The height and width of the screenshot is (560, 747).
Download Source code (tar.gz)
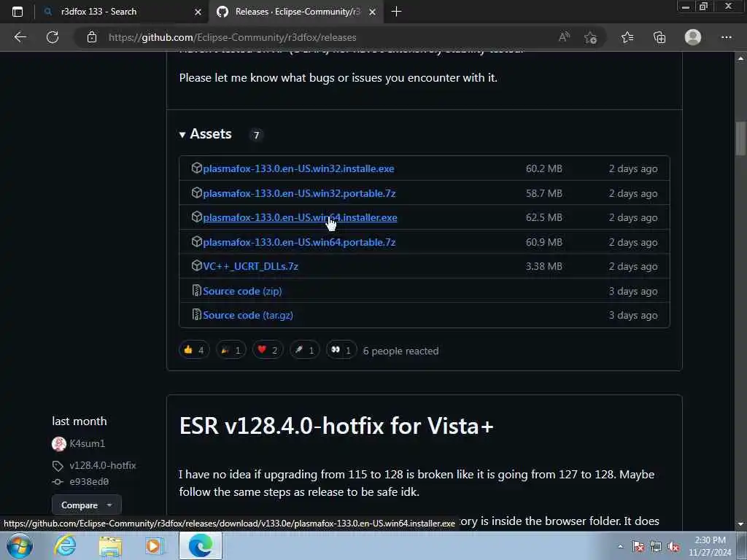[248, 315]
